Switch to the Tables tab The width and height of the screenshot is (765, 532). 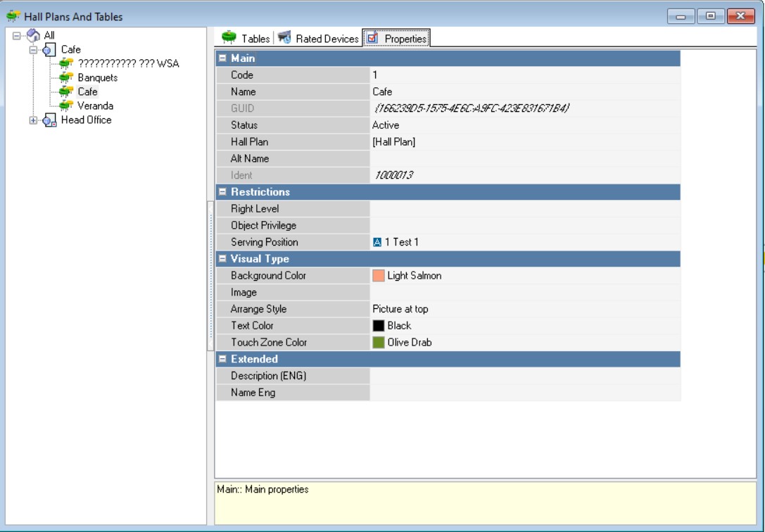pos(246,38)
